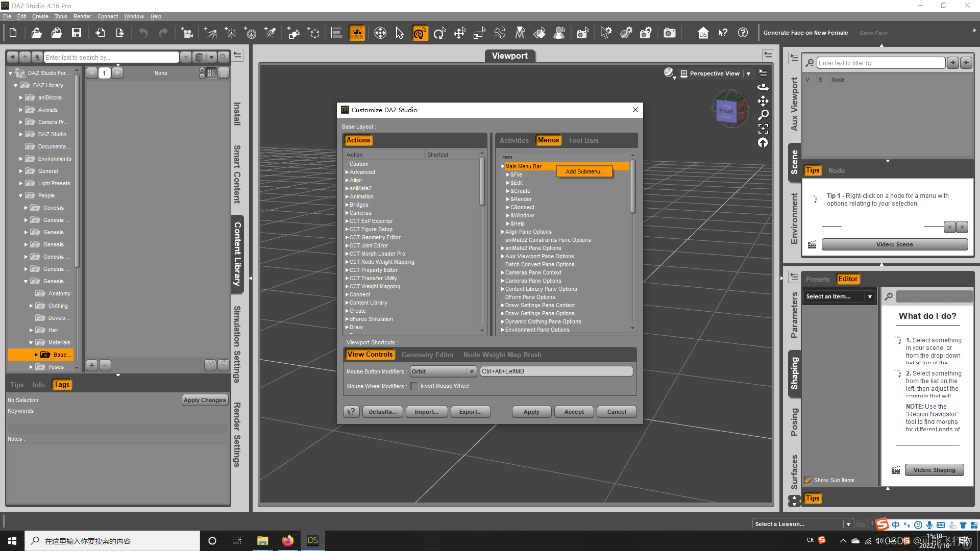The image size is (980, 551).
Task: Click the viewport Reset camera control
Action: coord(763,142)
